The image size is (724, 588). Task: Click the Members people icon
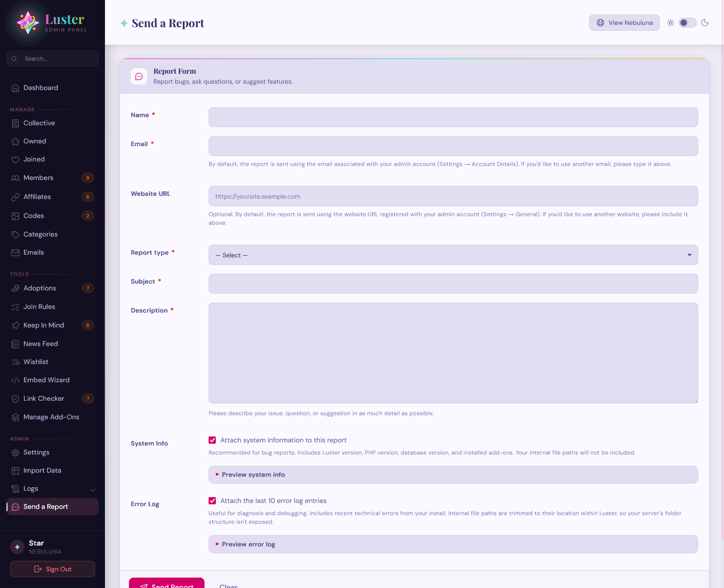pos(15,178)
